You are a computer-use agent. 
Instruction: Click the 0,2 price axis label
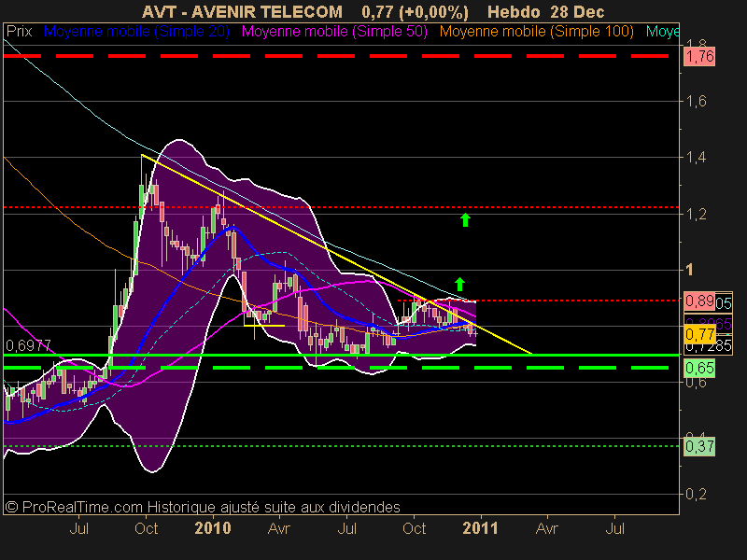coord(696,494)
